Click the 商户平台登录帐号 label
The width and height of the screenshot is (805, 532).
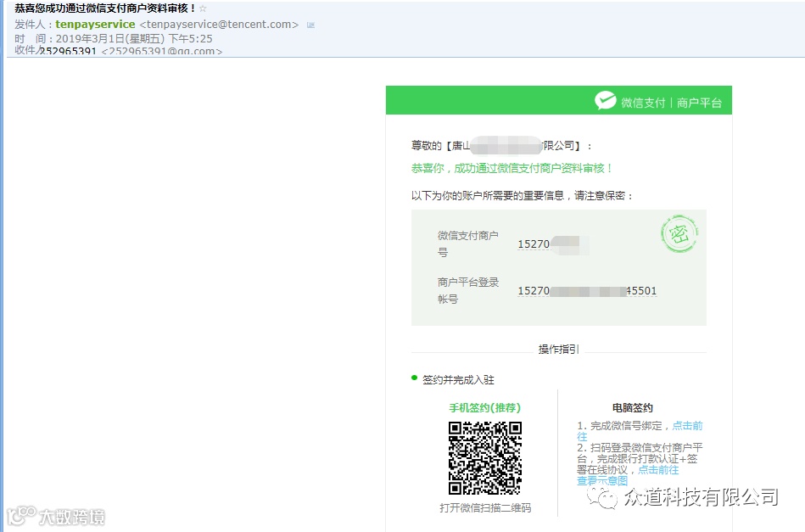[x=467, y=291]
